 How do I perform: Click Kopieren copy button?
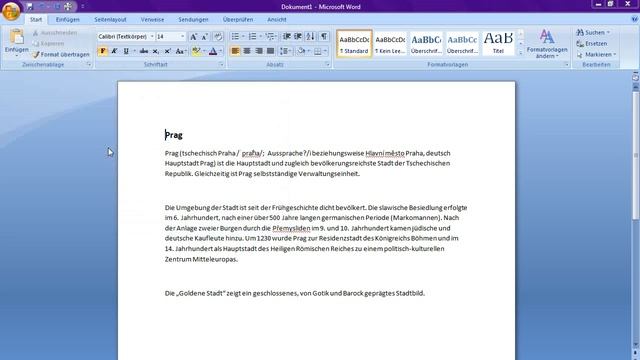click(48, 43)
